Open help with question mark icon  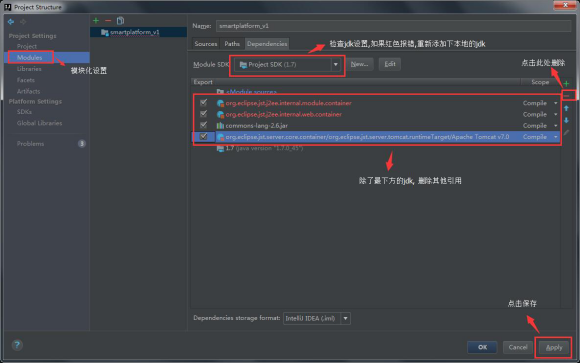(17, 345)
